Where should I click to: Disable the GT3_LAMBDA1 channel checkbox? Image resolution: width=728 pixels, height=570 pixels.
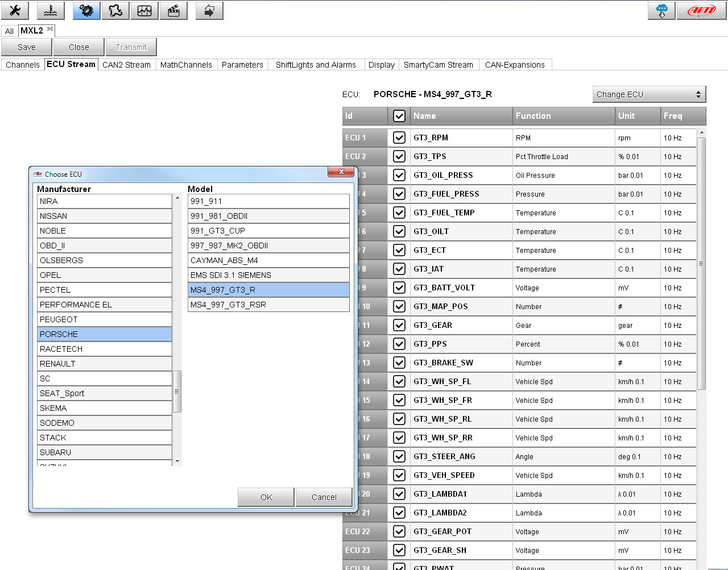click(x=399, y=494)
